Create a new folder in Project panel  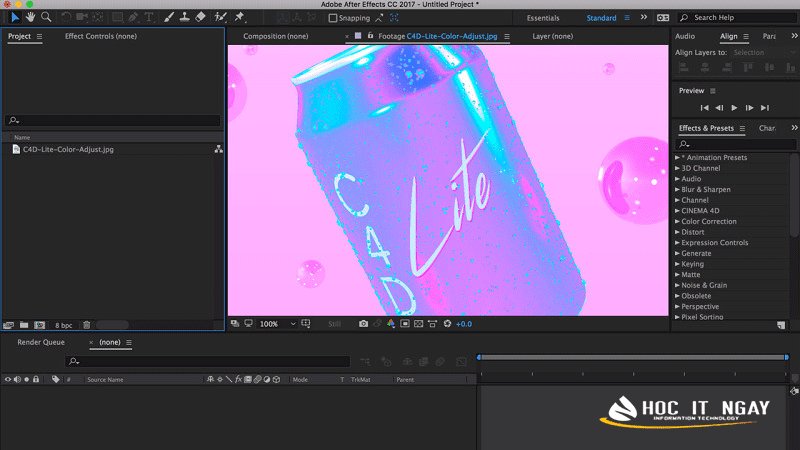(x=24, y=325)
